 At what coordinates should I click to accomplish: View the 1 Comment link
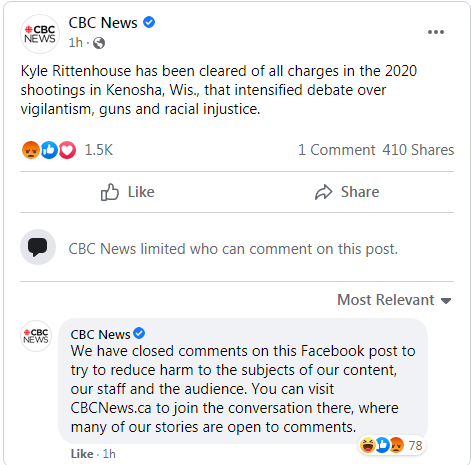[337, 150]
